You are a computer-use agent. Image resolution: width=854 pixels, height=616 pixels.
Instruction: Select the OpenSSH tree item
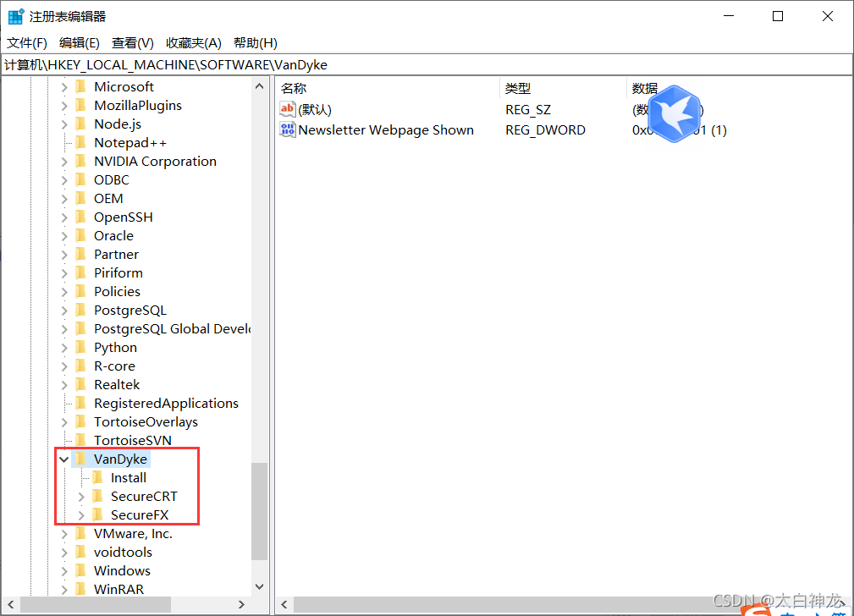(x=123, y=217)
